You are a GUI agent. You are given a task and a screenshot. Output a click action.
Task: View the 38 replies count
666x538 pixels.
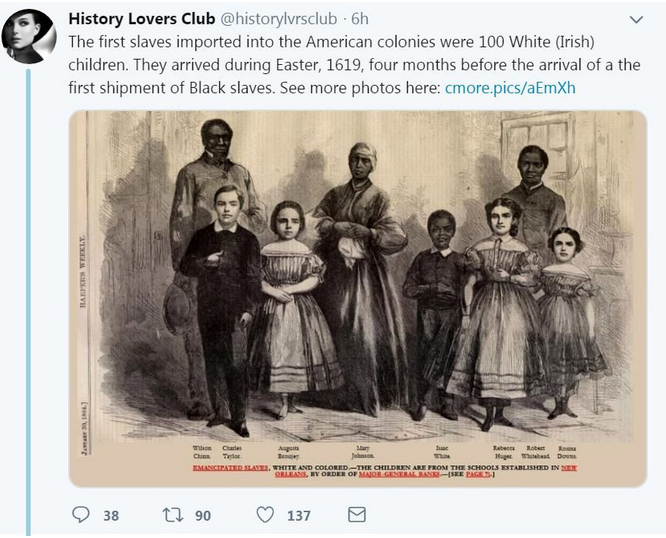(111, 515)
